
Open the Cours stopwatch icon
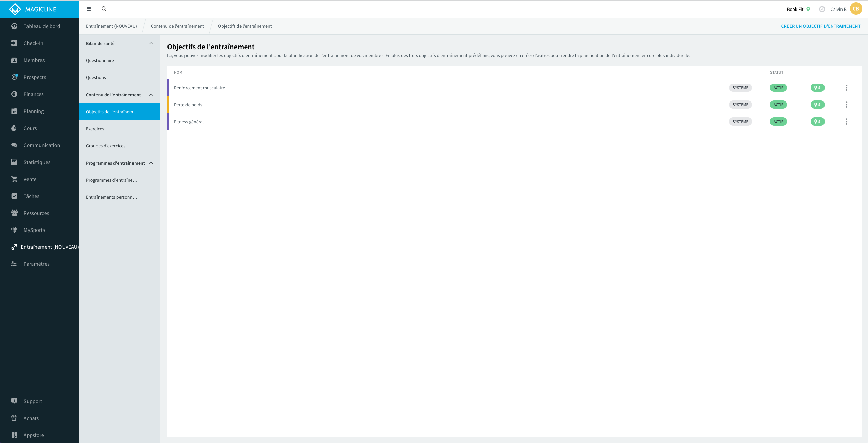click(14, 128)
